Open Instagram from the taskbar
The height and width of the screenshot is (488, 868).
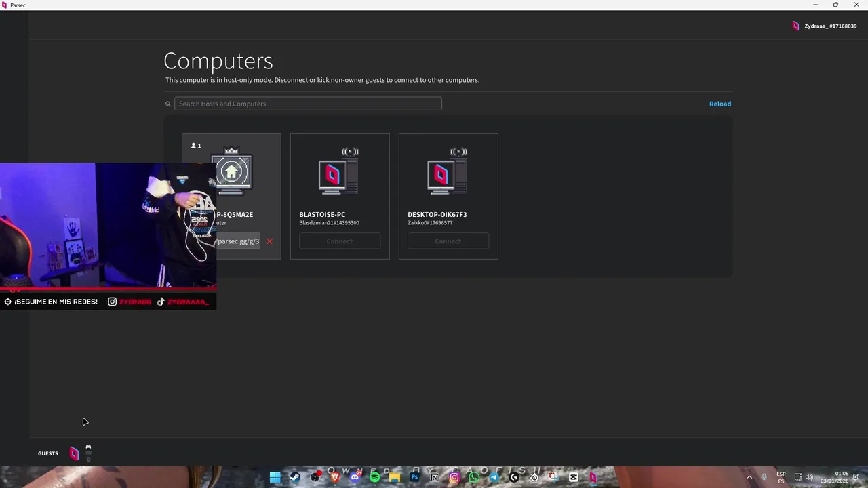pyautogui.click(x=454, y=477)
